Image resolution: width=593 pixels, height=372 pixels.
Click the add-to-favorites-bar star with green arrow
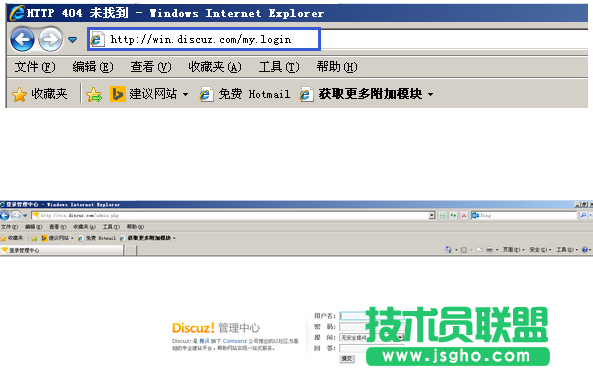pyautogui.click(x=94, y=94)
